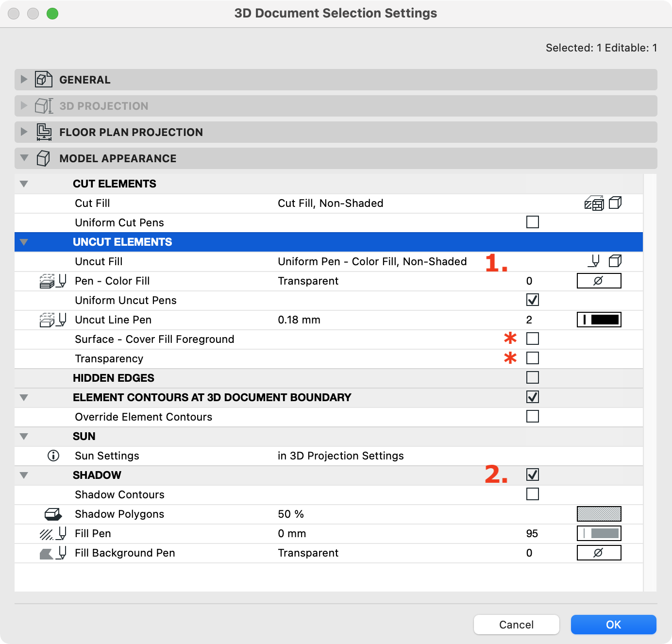Click the Cut Fill hatched box icon
The image size is (672, 644).
tap(594, 203)
